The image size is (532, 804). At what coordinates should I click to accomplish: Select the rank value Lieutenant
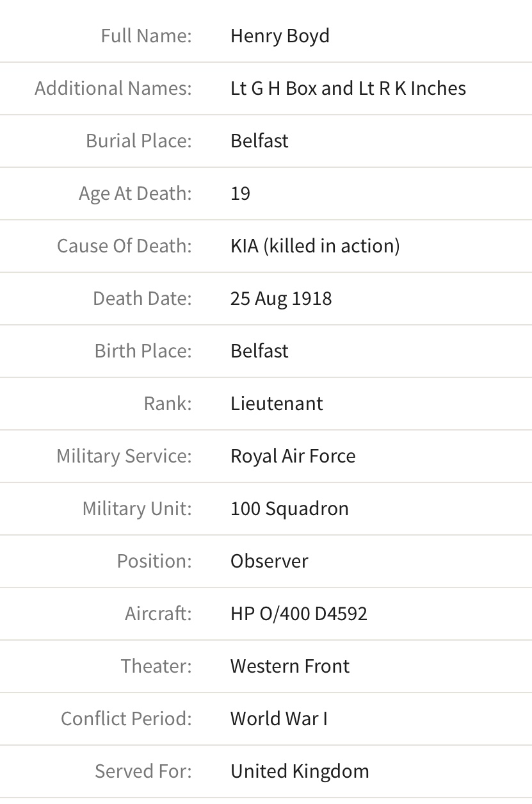[277, 404]
